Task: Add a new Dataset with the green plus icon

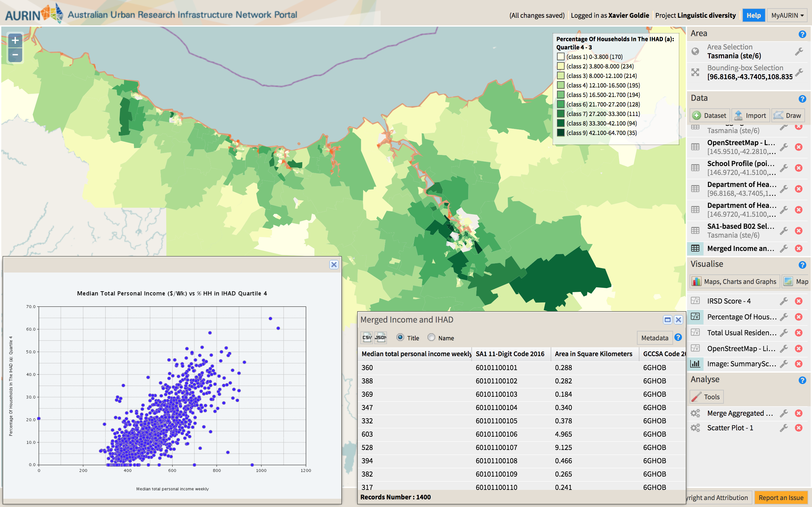Action: 697,115
